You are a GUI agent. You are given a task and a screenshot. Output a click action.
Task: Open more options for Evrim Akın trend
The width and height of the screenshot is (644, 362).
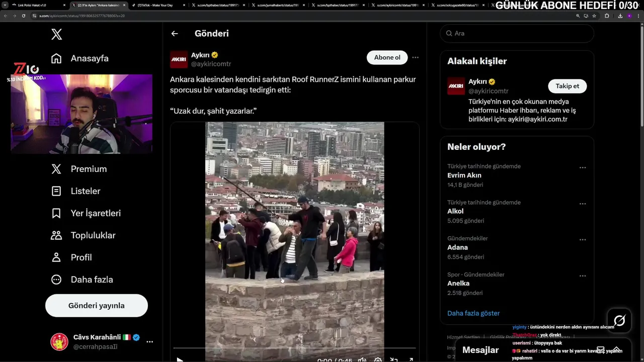click(583, 167)
